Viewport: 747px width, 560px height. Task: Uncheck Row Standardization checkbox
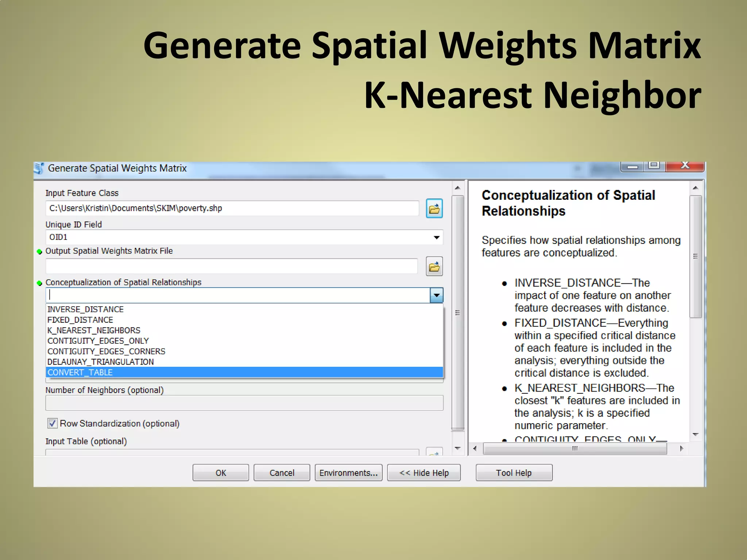[x=52, y=423]
